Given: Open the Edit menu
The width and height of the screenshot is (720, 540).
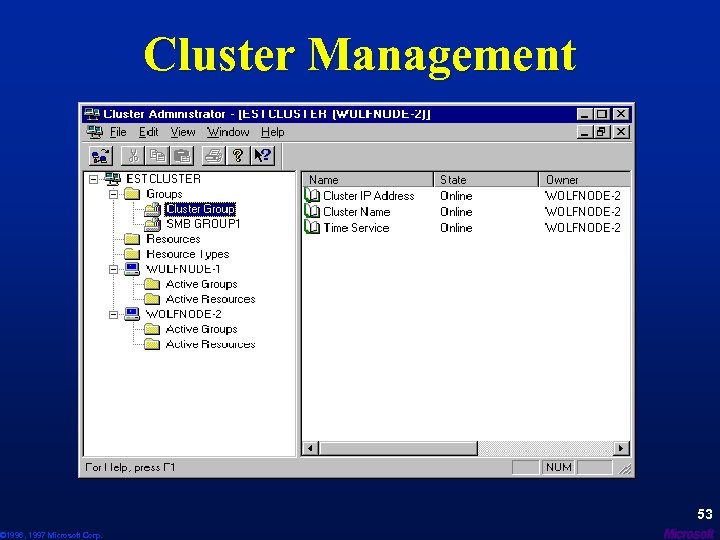Looking at the screenshot, I should coord(149,132).
